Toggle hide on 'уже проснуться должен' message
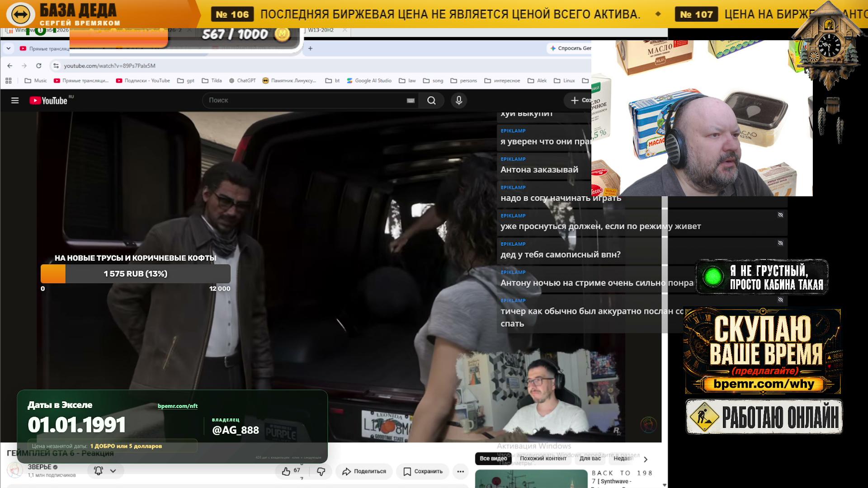 (x=780, y=215)
